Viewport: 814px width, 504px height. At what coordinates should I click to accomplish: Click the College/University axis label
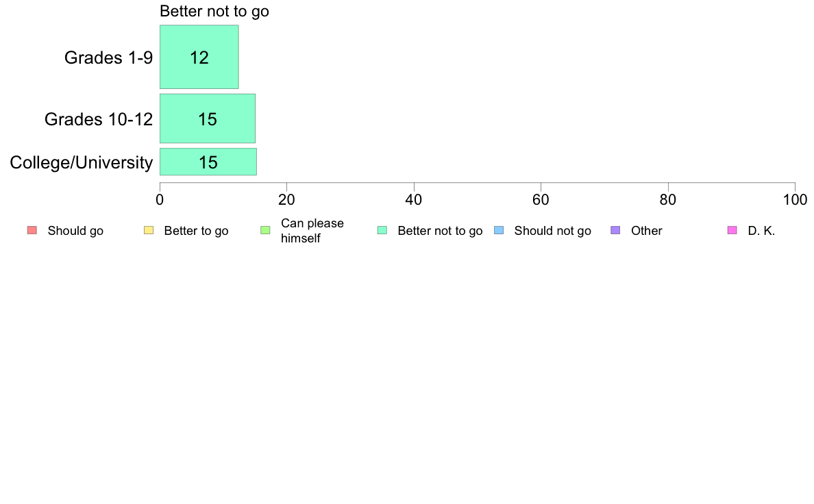[82, 162]
